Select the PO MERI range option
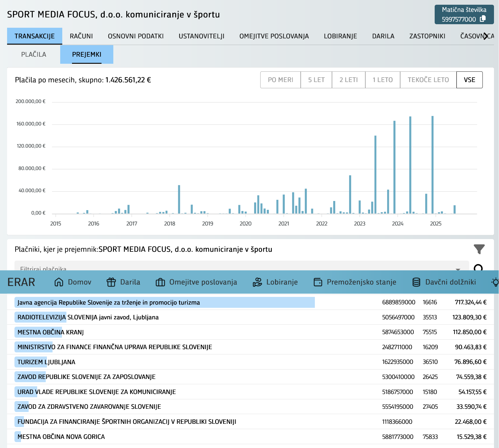 281,80
